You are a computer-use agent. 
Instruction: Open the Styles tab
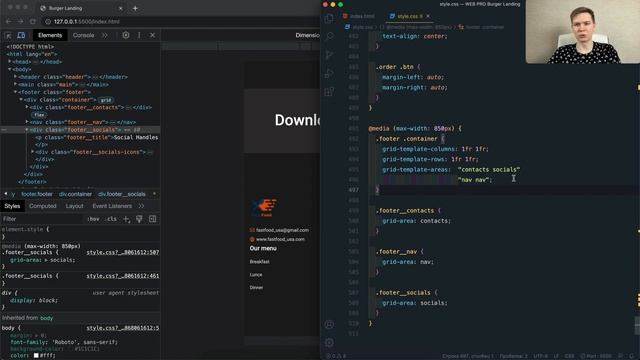pyautogui.click(x=12, y=206)
